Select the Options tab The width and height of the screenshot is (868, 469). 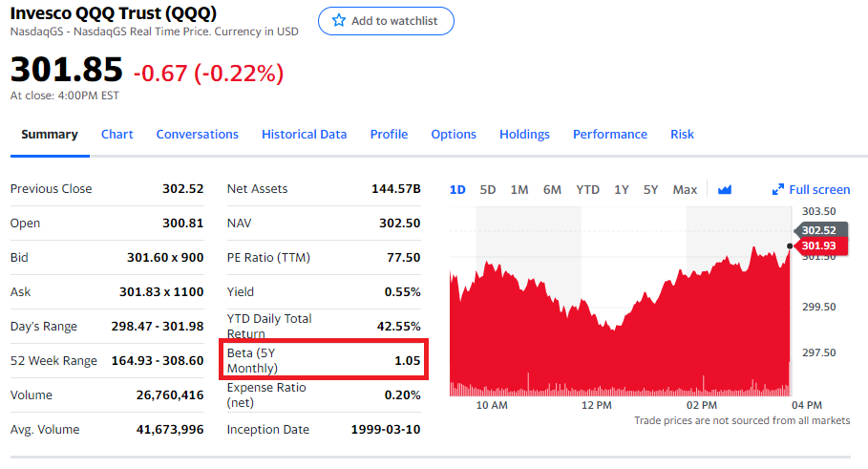click(454, 135)
